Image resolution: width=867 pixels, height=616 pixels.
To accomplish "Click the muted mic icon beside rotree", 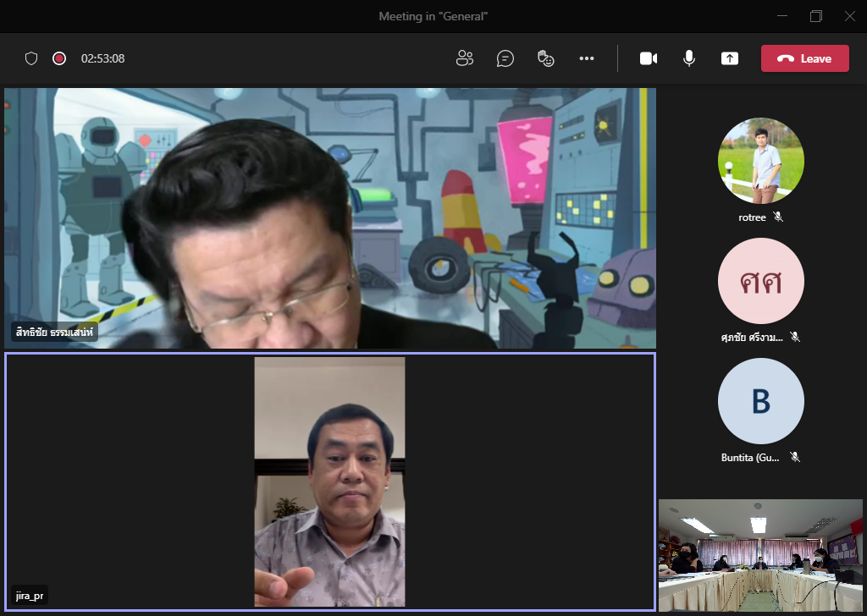I will click(778, 217).
